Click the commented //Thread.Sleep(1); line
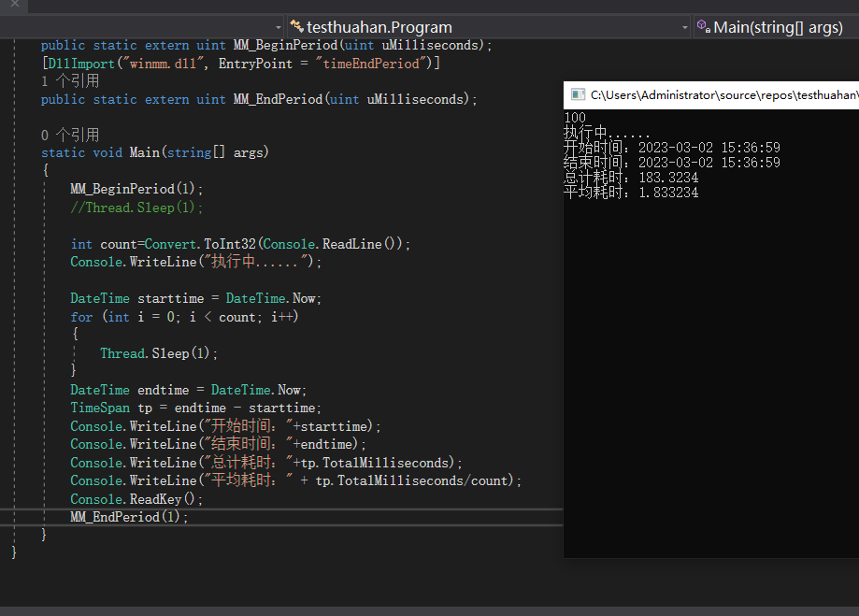 coord(136,208)
